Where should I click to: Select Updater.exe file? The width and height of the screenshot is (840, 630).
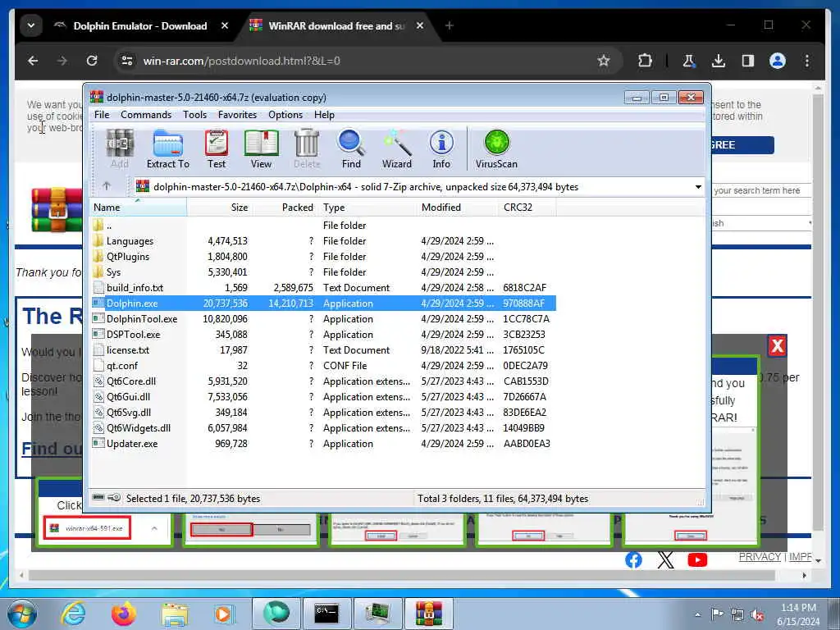pos(323,443)
